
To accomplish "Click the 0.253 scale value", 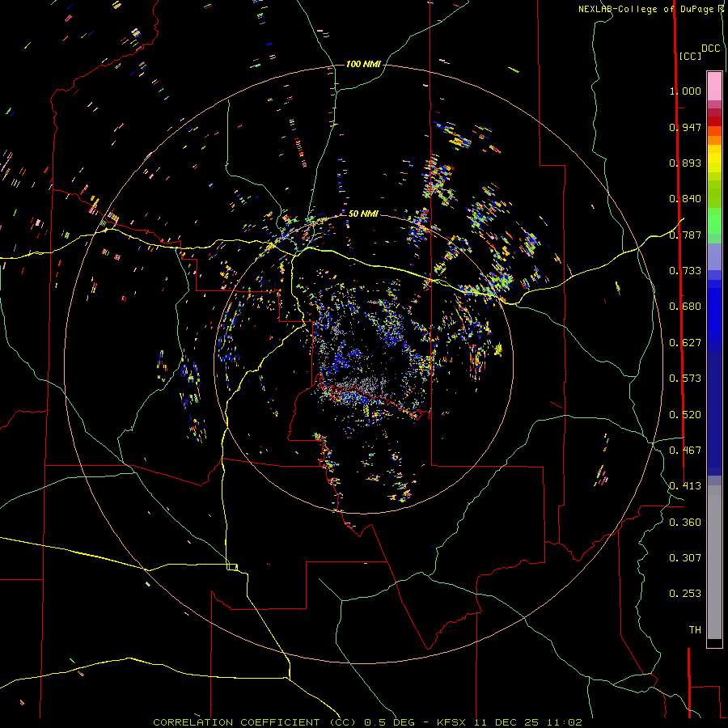I will click(685, 594).
